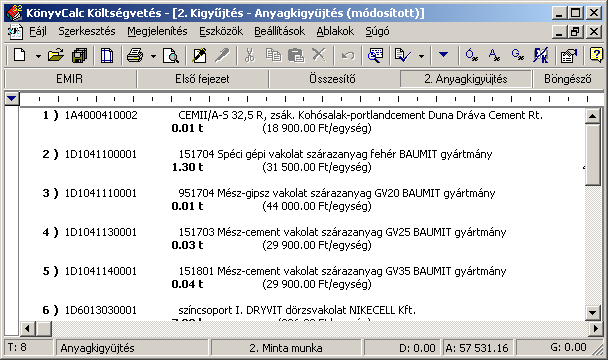The height and width of the screenshot is (360, 608).
Task: Click the A percent toolbar icon
Action: [x=494, y=55]
